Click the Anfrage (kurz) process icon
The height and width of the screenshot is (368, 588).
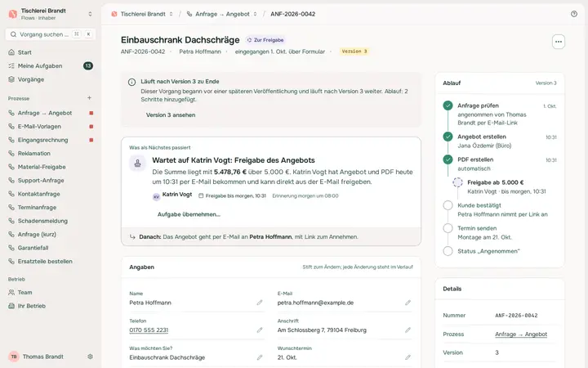11,235
